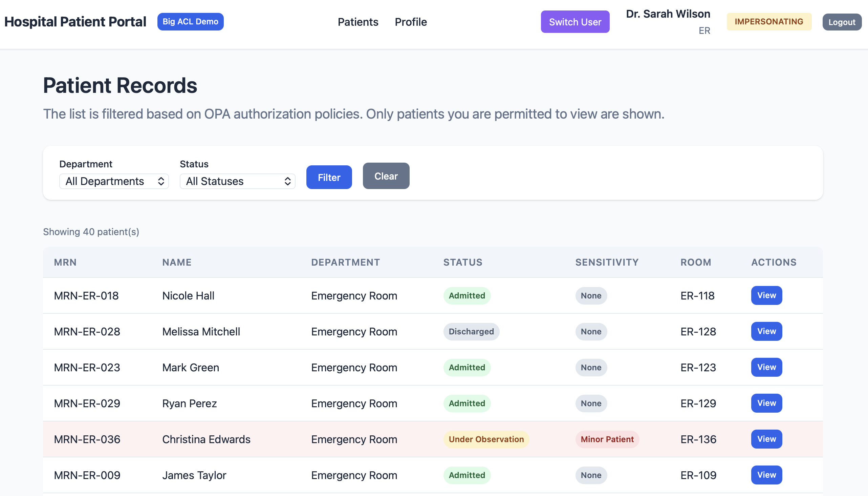View Nicole Hall's patient record
Screen dimensions: 868x496
coord(766,295)
